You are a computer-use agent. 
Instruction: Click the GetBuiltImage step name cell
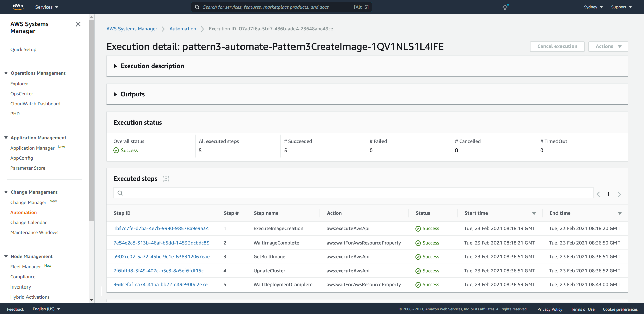click(269, 257)
